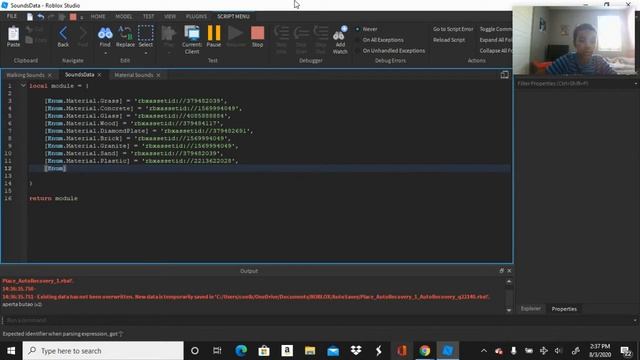Open Microsoft Edge from taskbar
This screenshot has width=640, height=360.
tap(241, 351)
